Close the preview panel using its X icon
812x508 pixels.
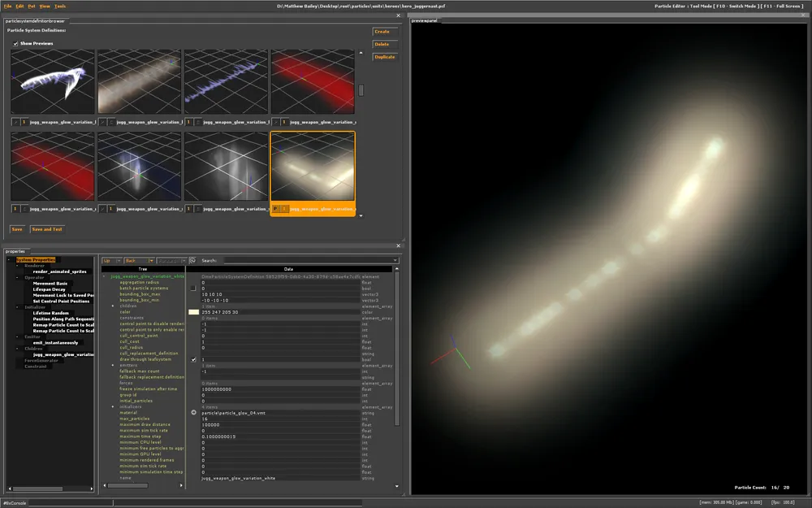tap(805, 15)
